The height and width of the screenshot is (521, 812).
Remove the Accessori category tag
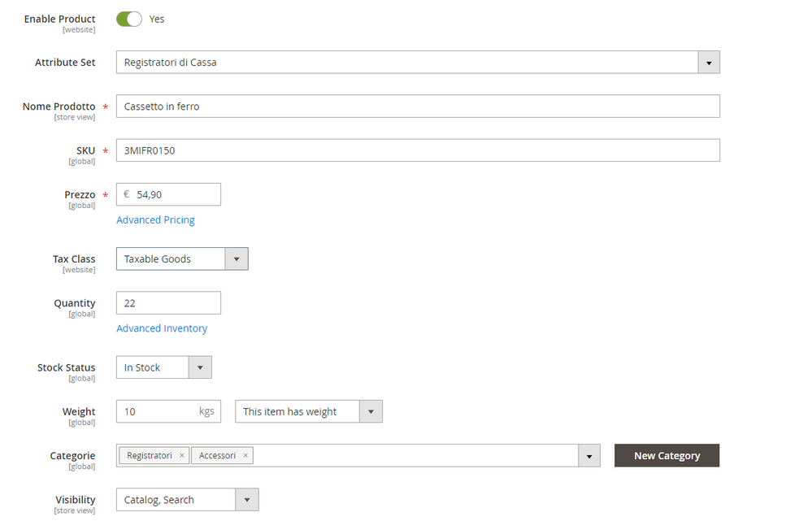point(245,456)
